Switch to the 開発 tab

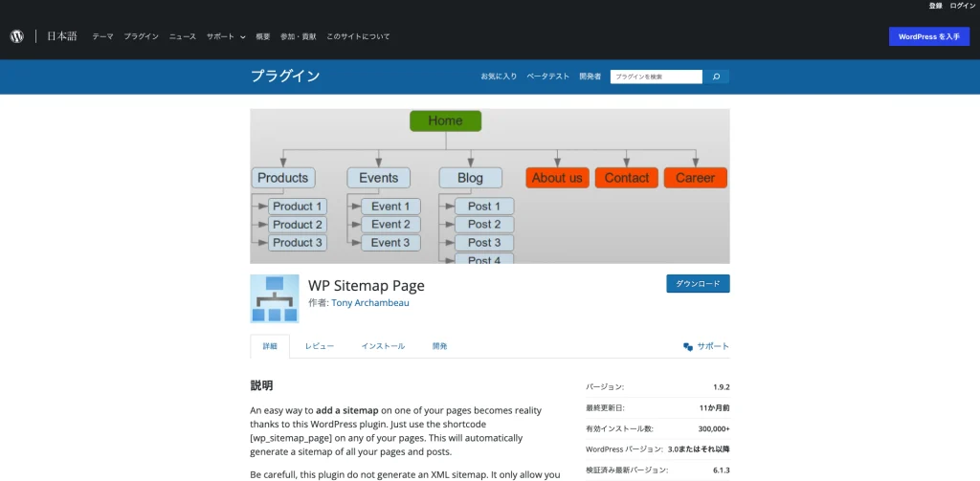440,346
